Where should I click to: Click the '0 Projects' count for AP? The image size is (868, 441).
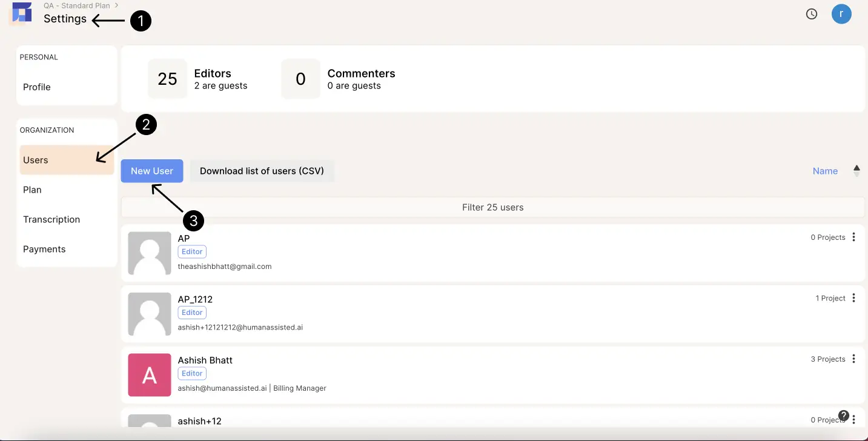pyautogui.click(x=828, y=237)
